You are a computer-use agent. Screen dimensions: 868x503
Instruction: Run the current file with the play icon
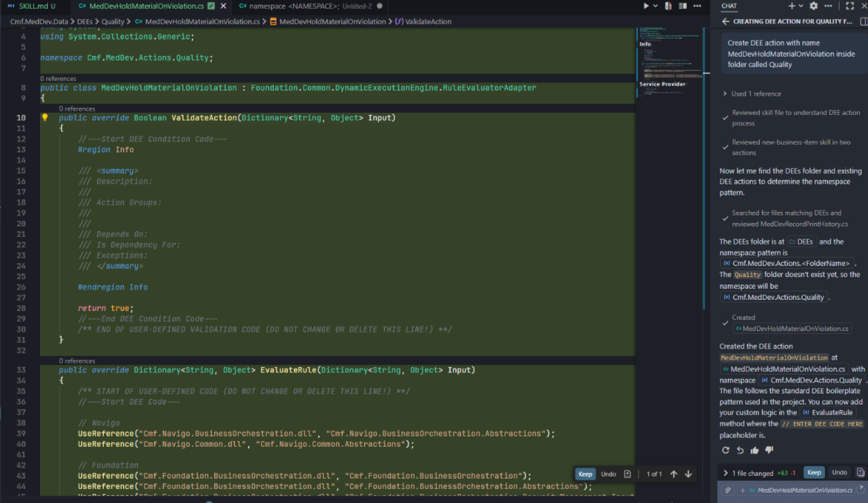coord(646,6)
